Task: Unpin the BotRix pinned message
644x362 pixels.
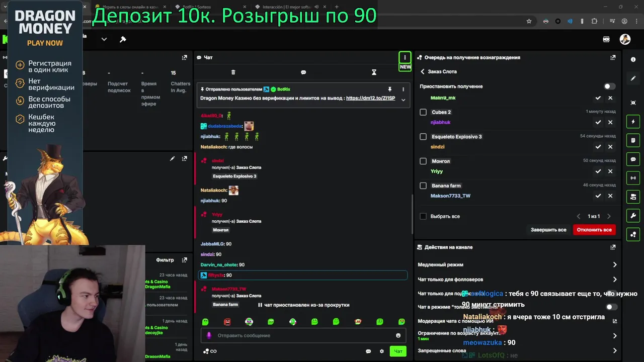Action: click(x=389, y=89)
